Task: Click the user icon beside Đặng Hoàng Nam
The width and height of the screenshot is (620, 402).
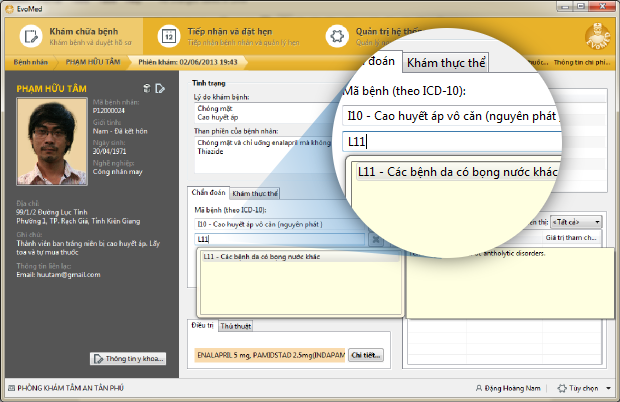Action: pos(479,388)
